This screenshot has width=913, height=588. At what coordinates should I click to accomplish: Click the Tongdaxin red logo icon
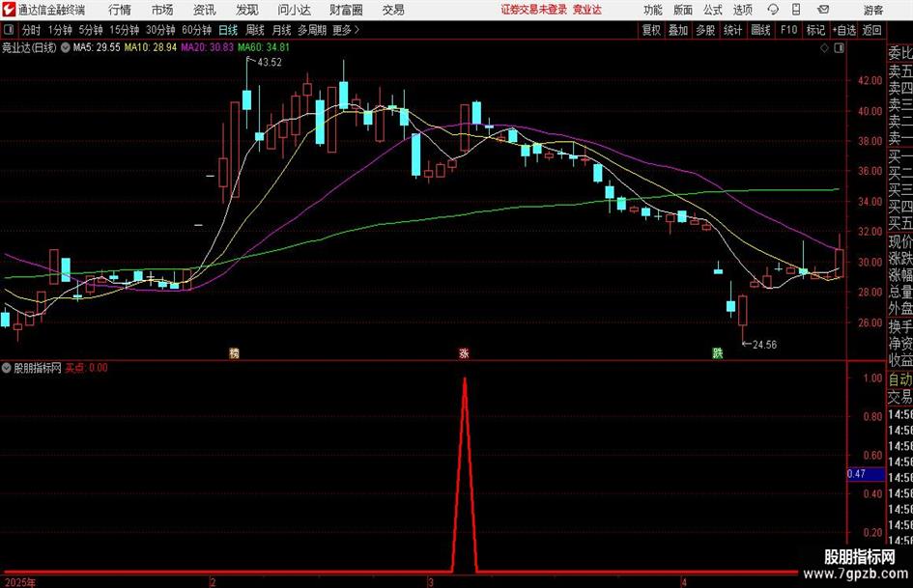(x=9, y=10)
